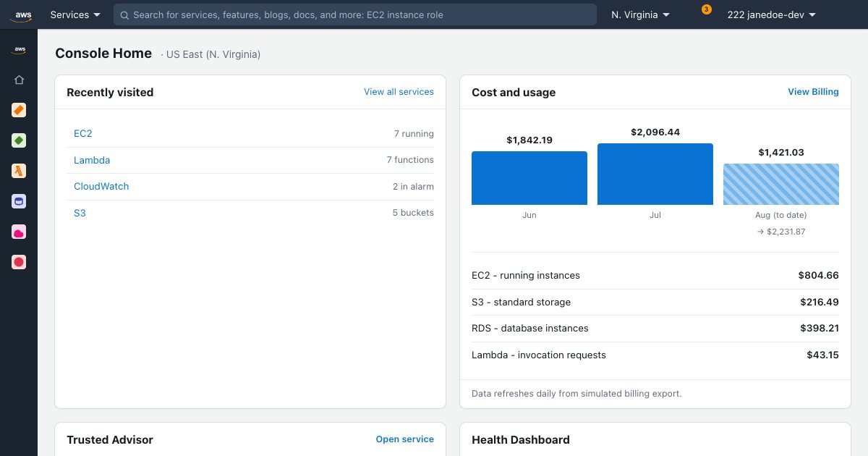Screen dimensions: 868x456
Task: Click the Health Dashboard heading
Action: [x=521, y=440]
